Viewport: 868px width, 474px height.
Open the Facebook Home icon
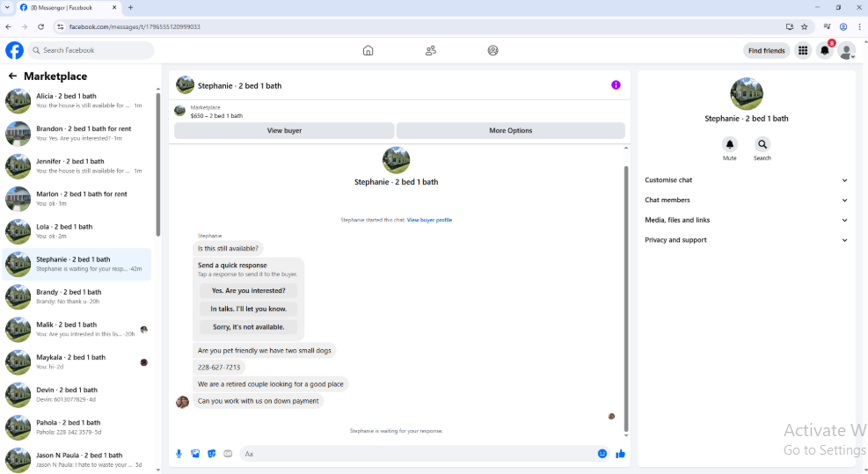coord(368,50)
